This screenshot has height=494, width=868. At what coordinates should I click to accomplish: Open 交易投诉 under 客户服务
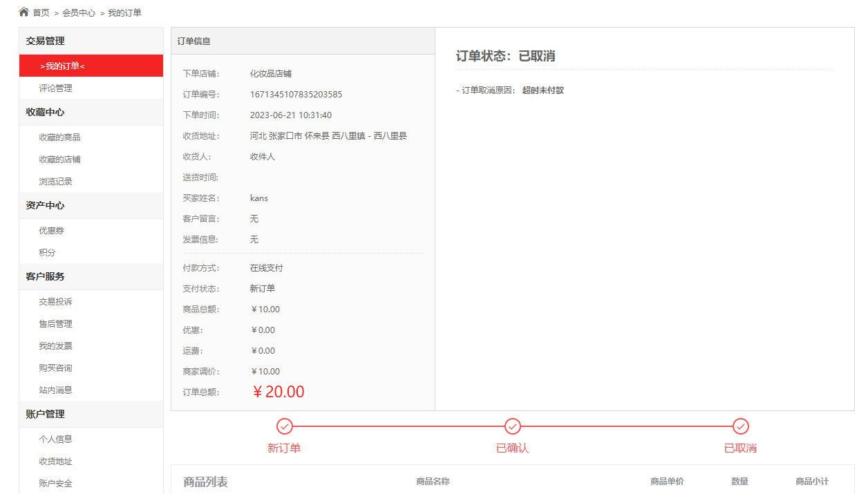pyautogui.click(x=55, y=302)
